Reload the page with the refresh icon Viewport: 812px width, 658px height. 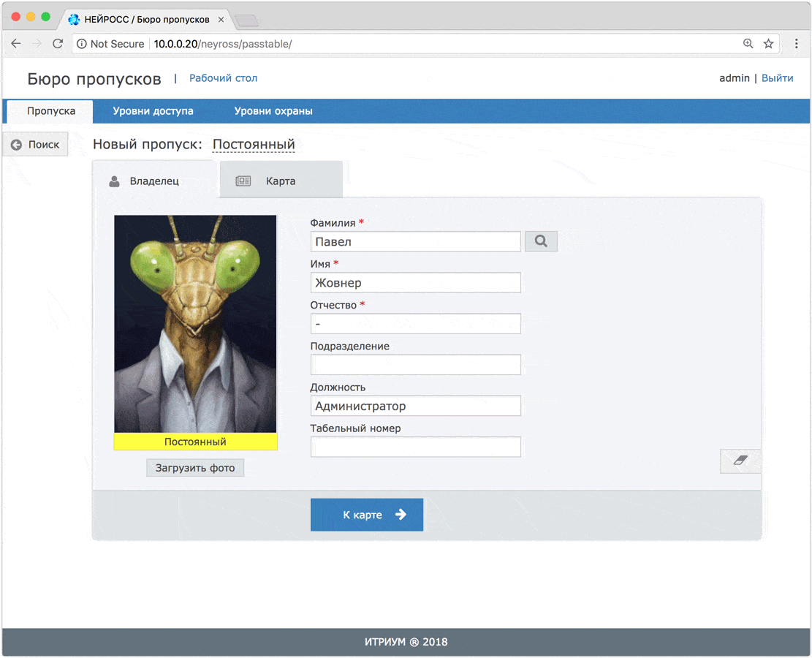point(58,44)
